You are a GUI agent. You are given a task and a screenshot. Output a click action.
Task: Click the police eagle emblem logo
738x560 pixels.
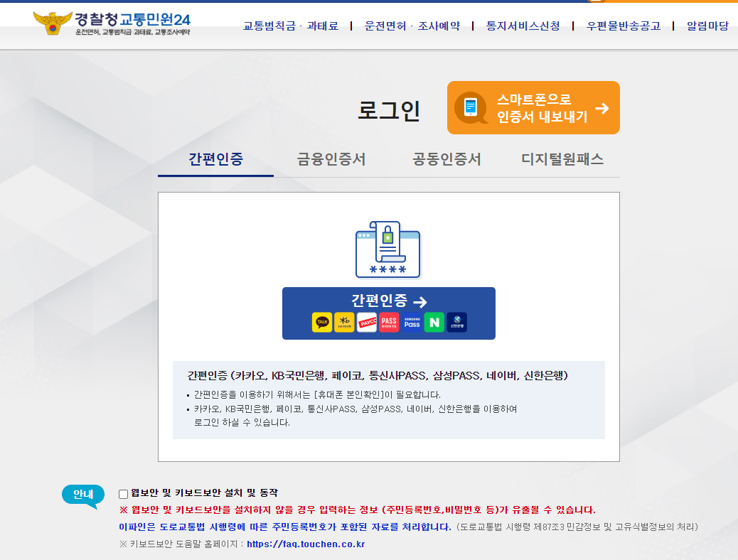(53, 23)
